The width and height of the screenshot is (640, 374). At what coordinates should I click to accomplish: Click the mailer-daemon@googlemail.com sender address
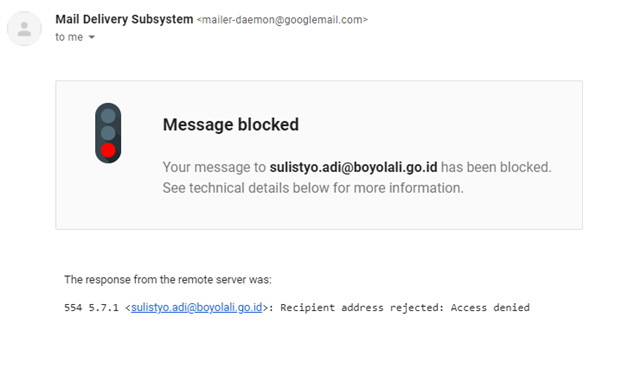click(x=282, y=20)
